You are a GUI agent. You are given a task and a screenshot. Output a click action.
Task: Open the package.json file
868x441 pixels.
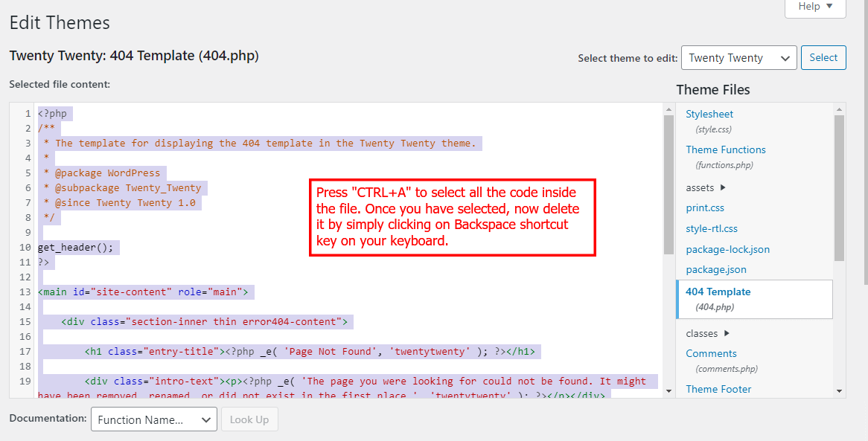pos(715,270)
